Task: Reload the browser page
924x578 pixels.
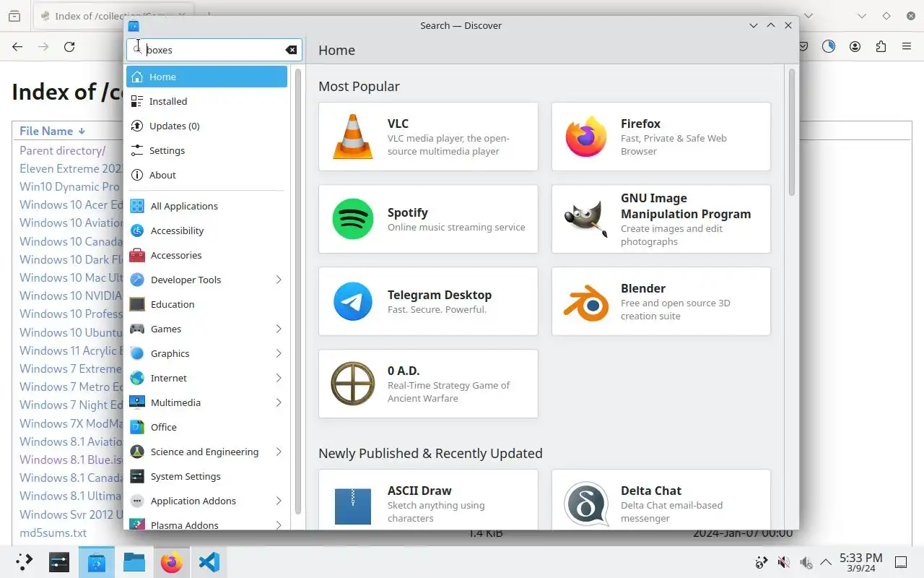Action: (69, 47)
